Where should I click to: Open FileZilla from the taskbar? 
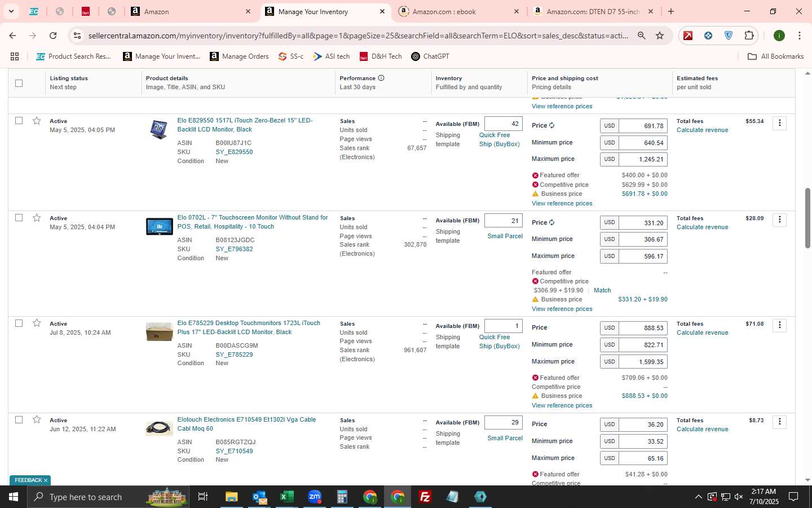[x=425, y=497]
